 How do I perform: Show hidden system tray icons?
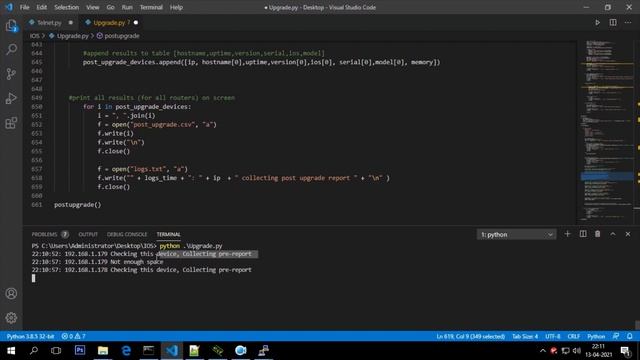[542, 351]
